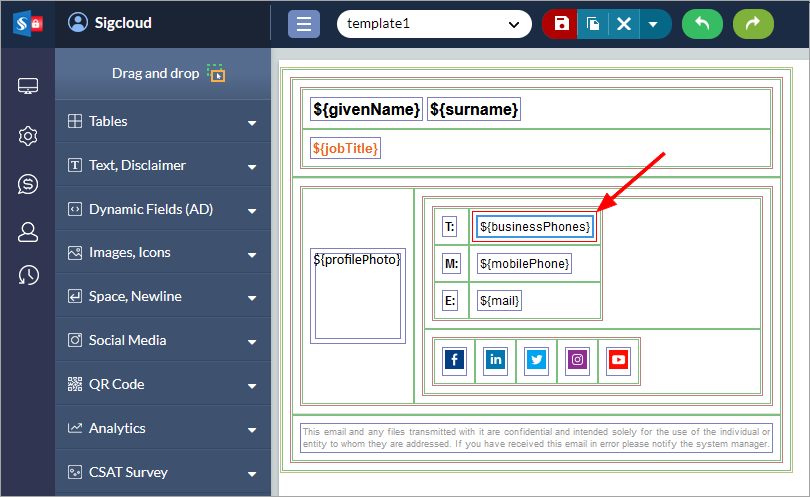Click the green redo arrow button
Image resolution: width=810 pixels, height=497 pixels.
point(753,24)
